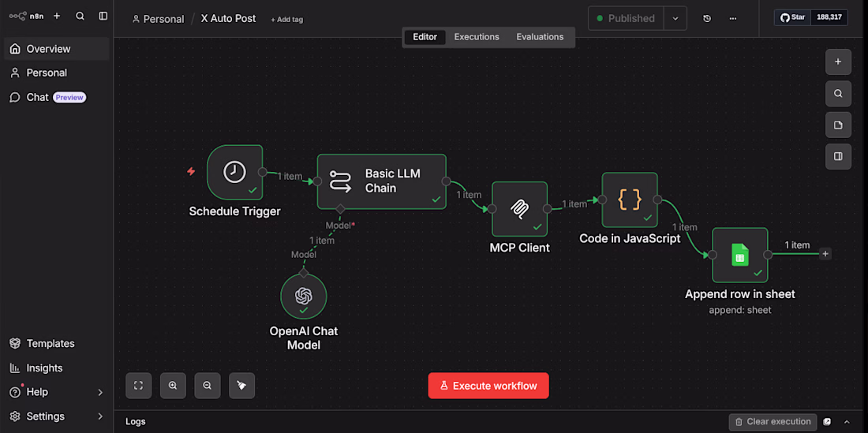Select the OpenAI Chat Model node
The width and height of the screenshot is (868, 433).
click(303, 297)
